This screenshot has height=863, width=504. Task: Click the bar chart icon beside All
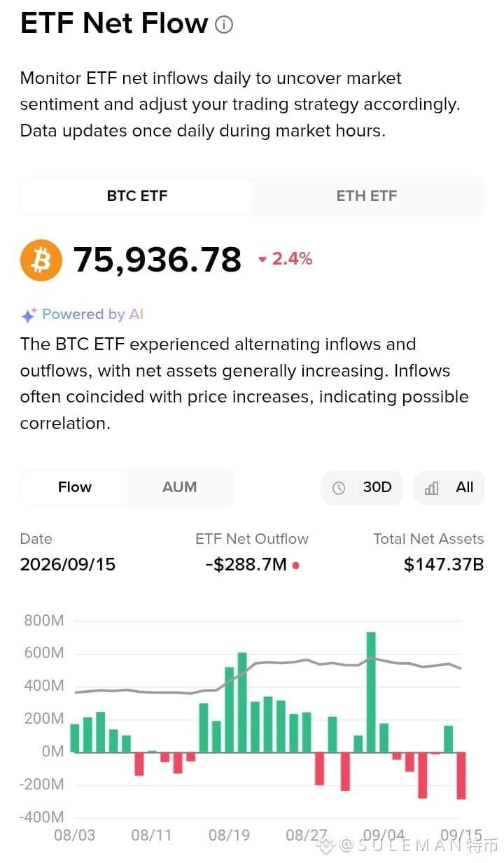tap(431, 488)
